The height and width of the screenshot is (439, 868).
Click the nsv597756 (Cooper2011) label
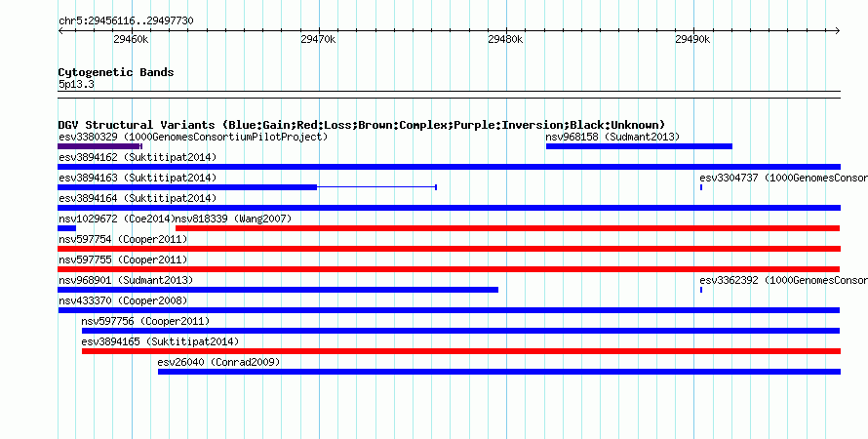pos(145,321)
